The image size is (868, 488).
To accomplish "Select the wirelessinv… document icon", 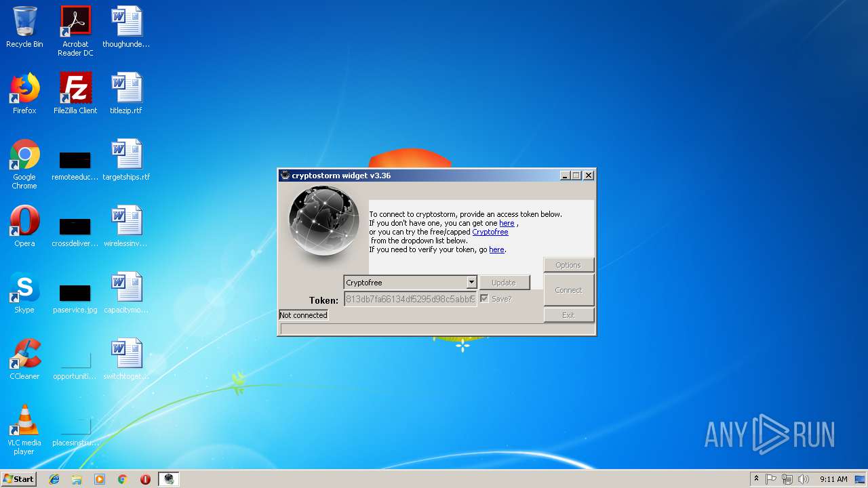I will click(x=126, y=226).
